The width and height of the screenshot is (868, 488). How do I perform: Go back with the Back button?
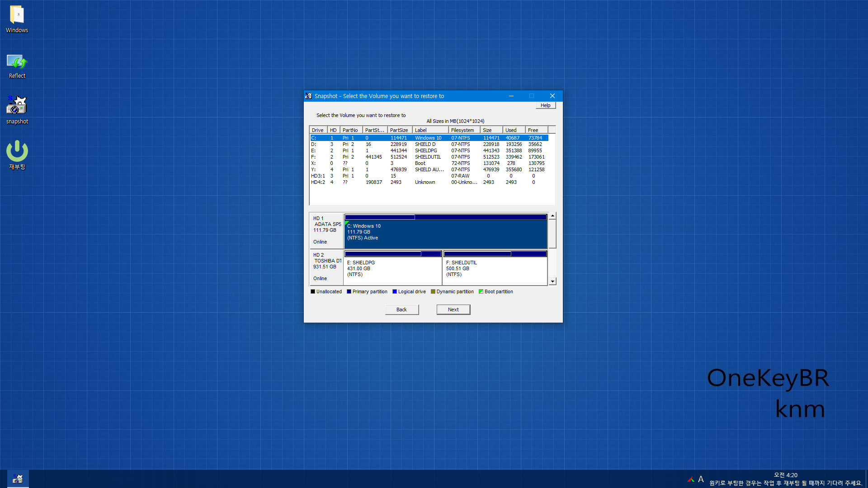pyautogui.click(x=401, y=310)
